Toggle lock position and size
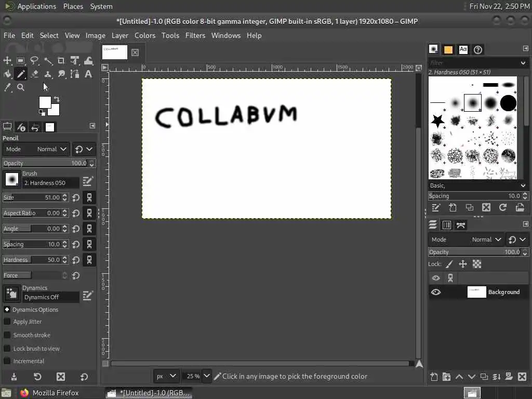Viewport: 532px width, 399px height. [463, 264]
